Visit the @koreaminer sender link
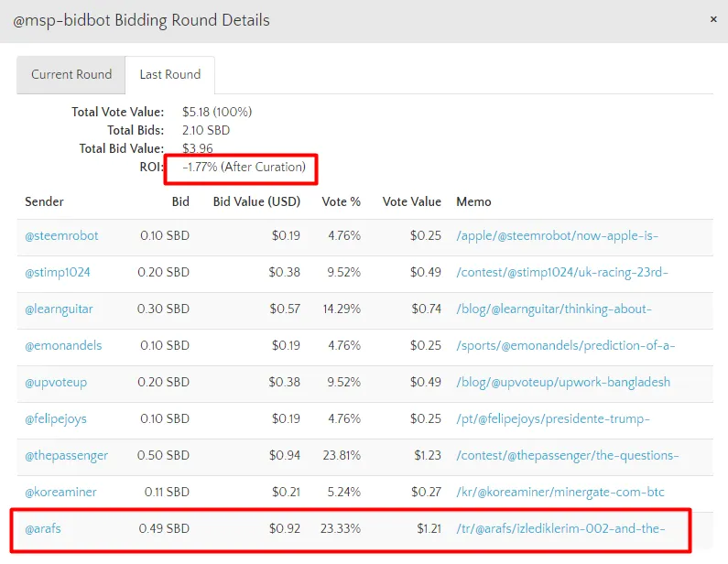This screenshot has width=728, height=564. tap(60, 493)
